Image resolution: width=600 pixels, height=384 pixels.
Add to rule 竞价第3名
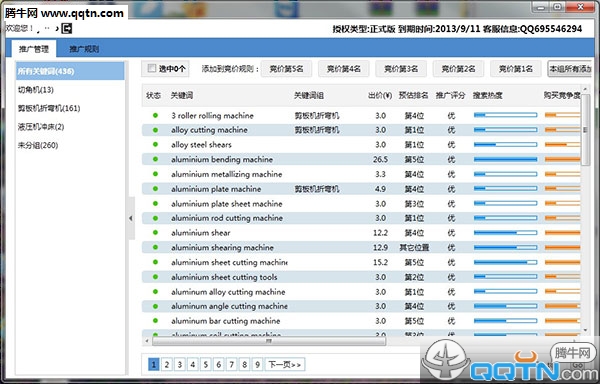pyautogui.click(x=401, y=69)
